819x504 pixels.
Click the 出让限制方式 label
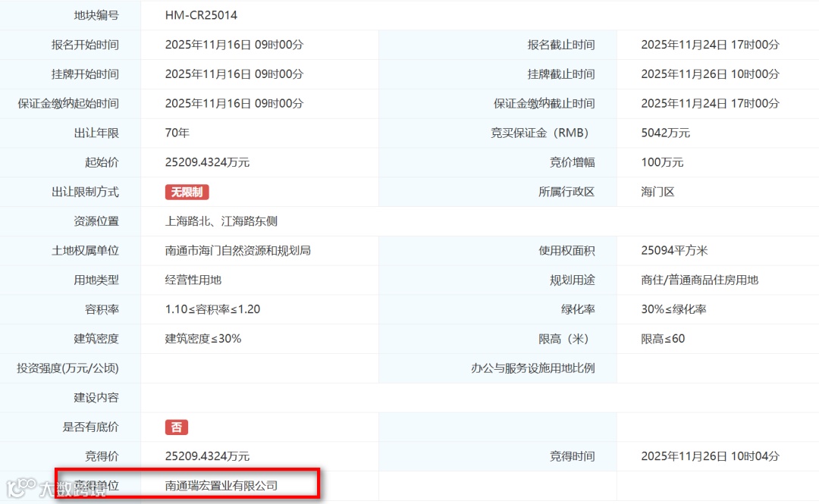click(x=85, y=193)
